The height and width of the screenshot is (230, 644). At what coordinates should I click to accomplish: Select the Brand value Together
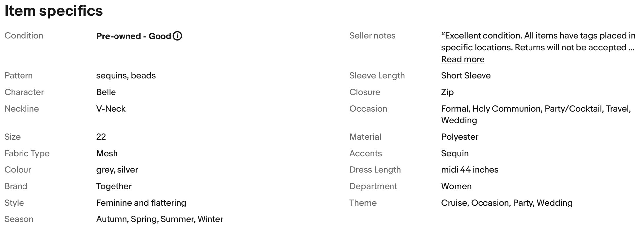tap(114, 186)
